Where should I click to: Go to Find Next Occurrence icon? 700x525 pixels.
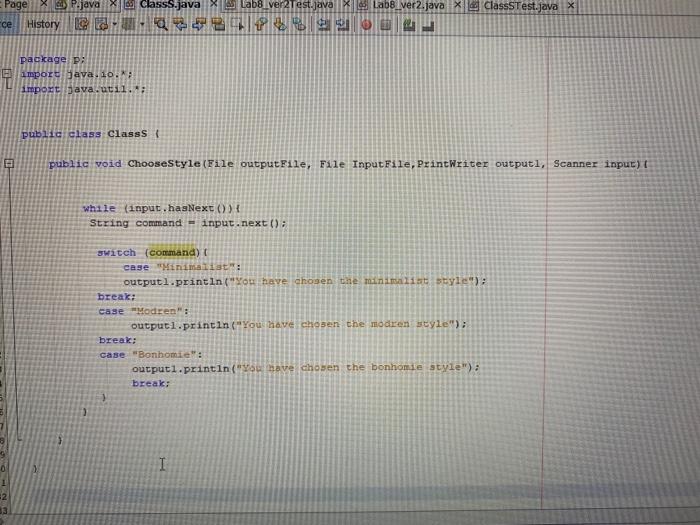click(199, 24)
